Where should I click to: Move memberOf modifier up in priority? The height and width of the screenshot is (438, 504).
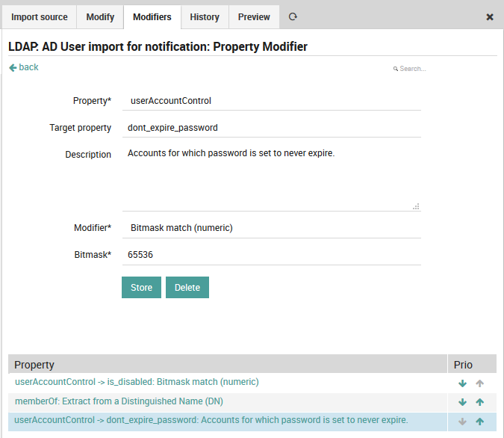pos(480,402)
